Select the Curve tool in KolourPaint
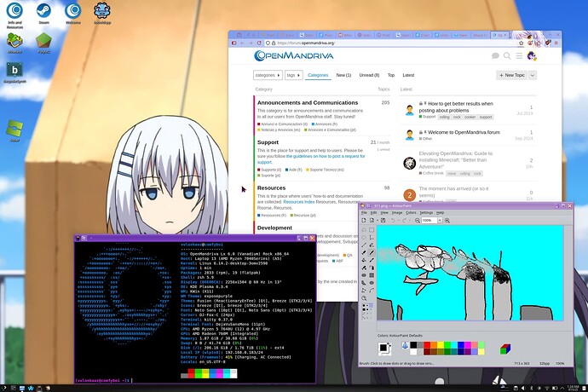Viewport: 588px width, 392px height. 372,291
